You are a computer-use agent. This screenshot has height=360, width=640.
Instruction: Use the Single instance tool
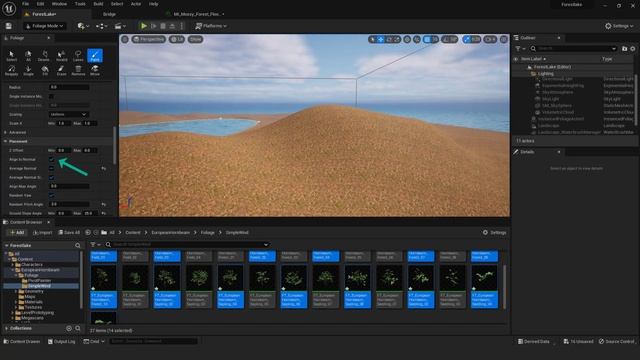pos(28,70)
